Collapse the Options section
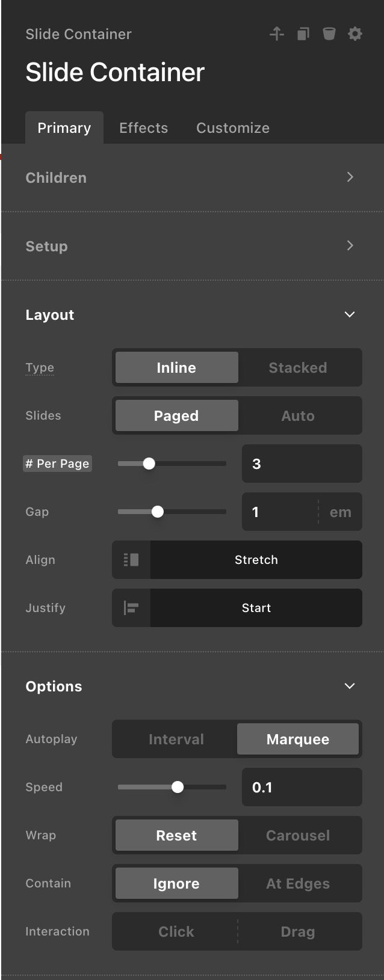The height and width of the screenshot is (980, 384). click(x=350, y=686)
